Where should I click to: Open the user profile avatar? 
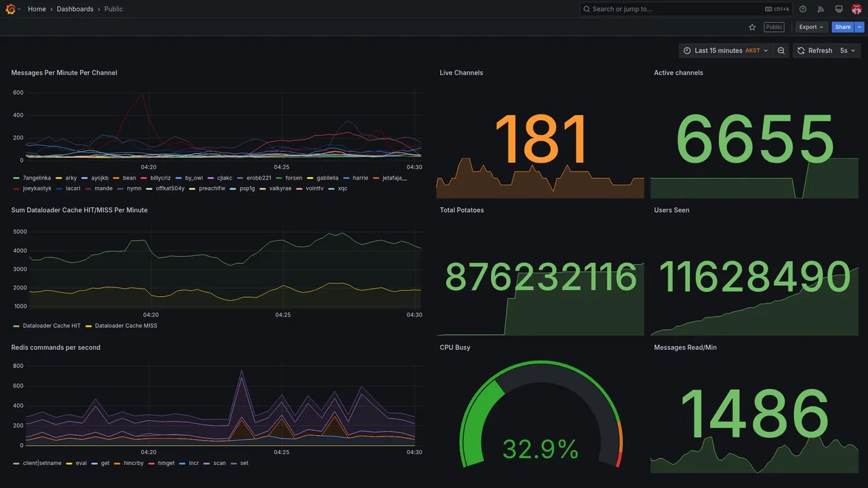click(856, 9)
